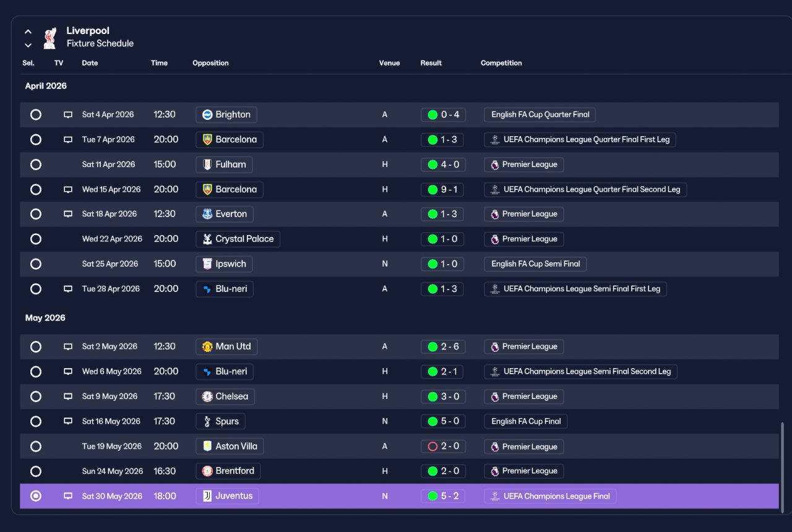Click the TV icon for Brighton fixture
Image resolution: width=792 pixels, height=532 pixels.
click(68, 115)
